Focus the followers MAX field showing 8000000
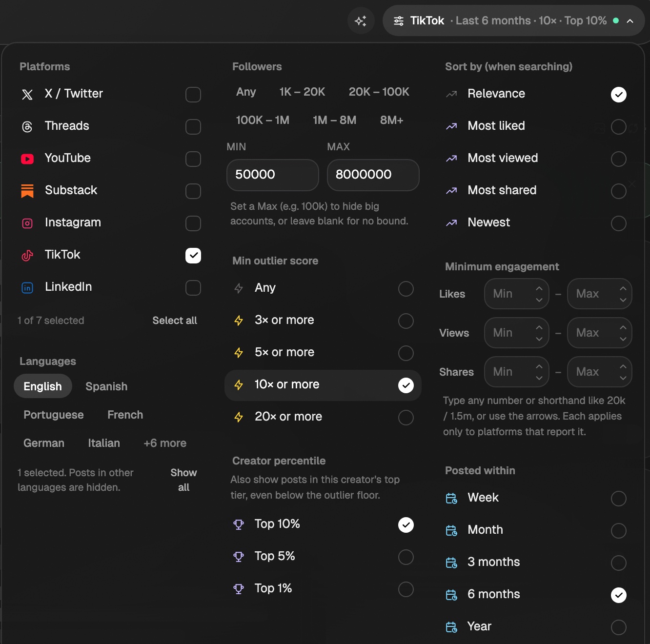Screen dimensions: 650x644 (x=373, y=175)
